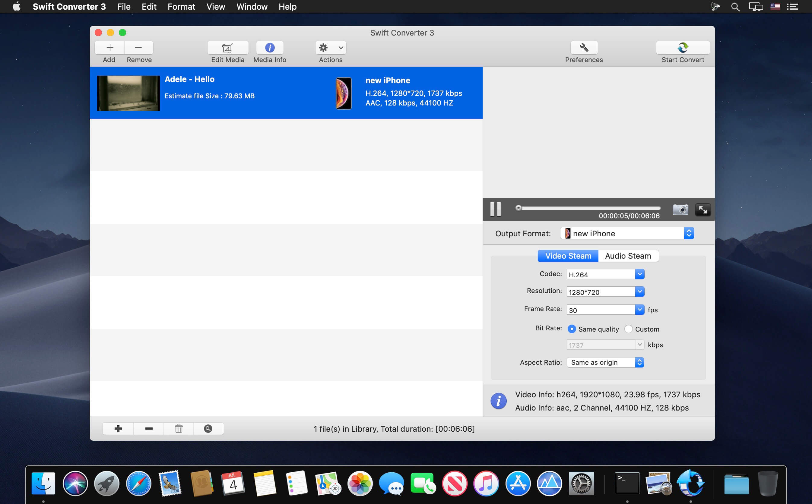The width and height of the screenshot is (812, 504).
Task: Open the Help menu
Action: (x=288, y=7)
